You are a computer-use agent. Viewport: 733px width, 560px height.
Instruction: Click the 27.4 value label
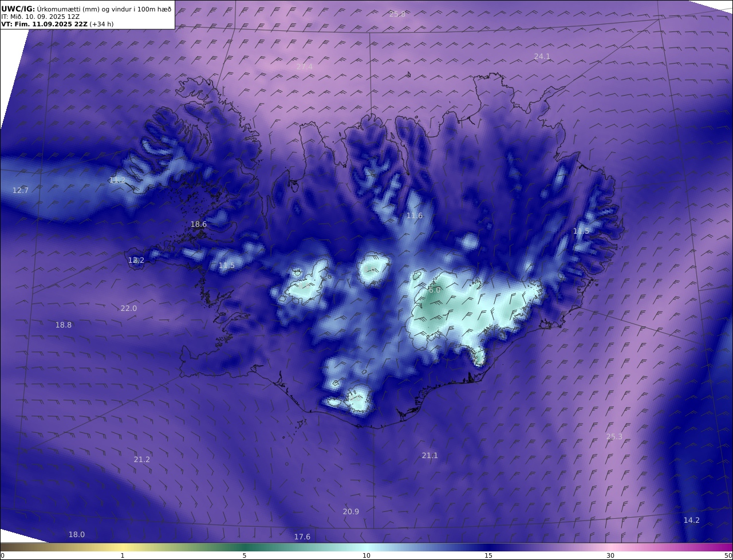(304, 66)
